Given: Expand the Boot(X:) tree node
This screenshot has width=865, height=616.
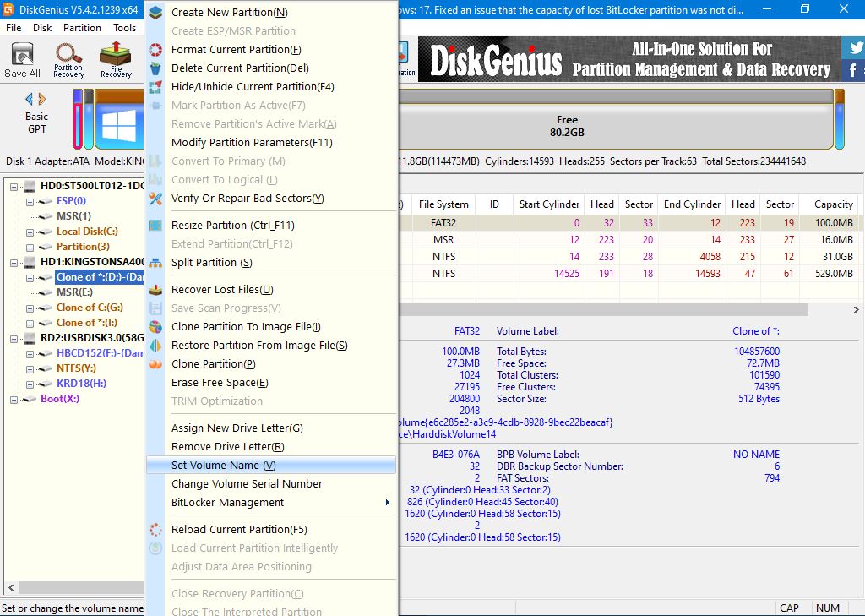Looking at the screenshot, I should coord(14,399).
